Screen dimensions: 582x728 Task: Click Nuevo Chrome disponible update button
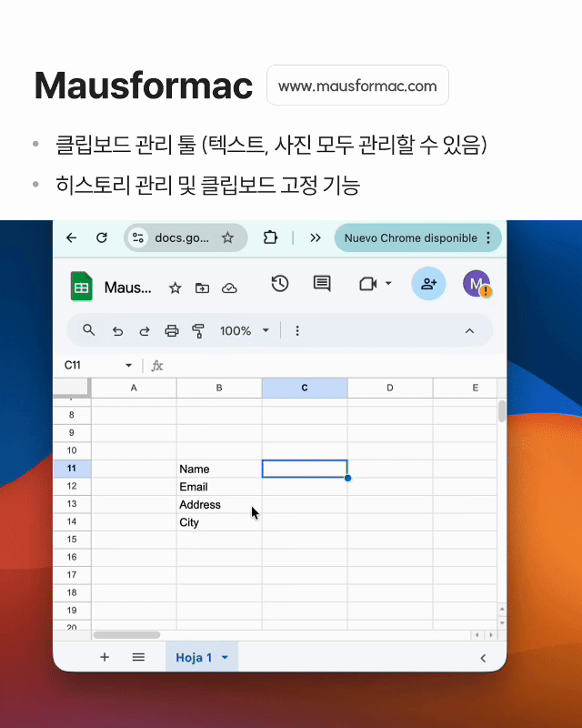410,238
